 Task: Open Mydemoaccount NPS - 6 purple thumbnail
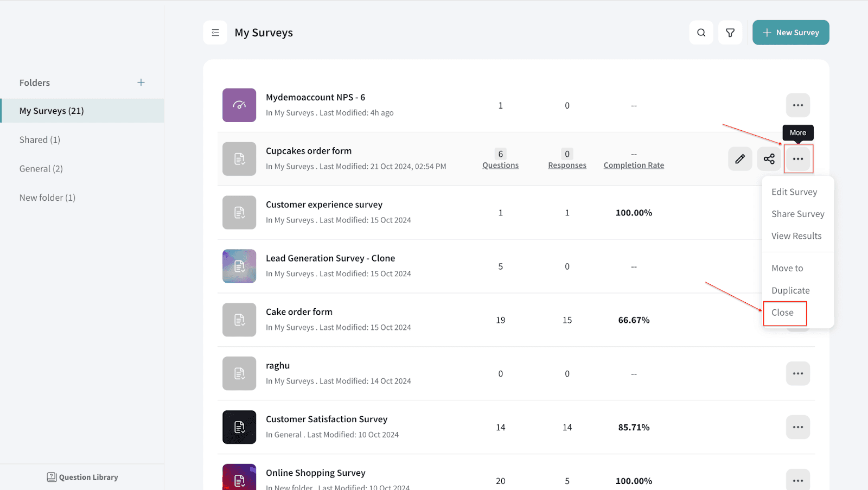click(239, 105)
